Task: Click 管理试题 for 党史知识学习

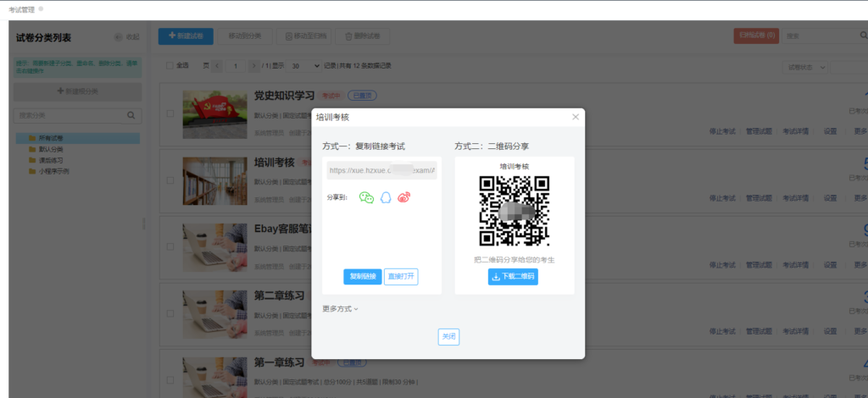Action: [759, 131]
